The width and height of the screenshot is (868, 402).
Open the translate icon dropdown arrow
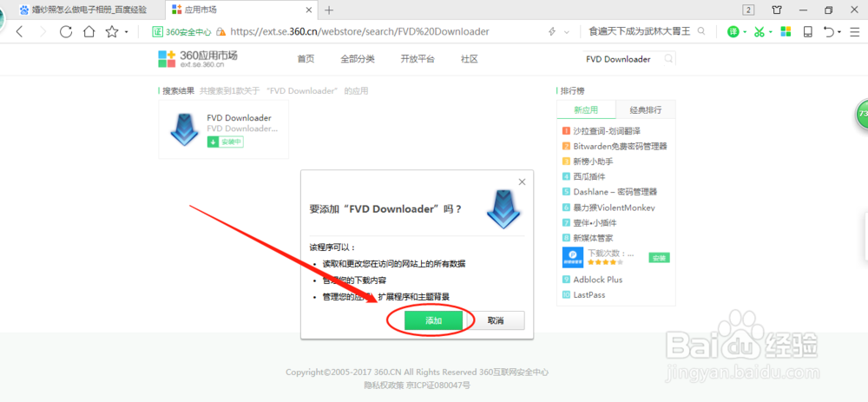tap(745, 32)
